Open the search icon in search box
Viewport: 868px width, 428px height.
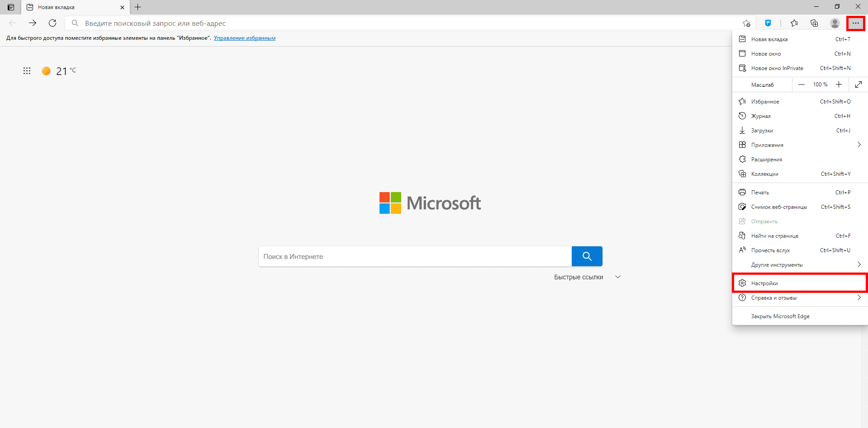[587, 256]
